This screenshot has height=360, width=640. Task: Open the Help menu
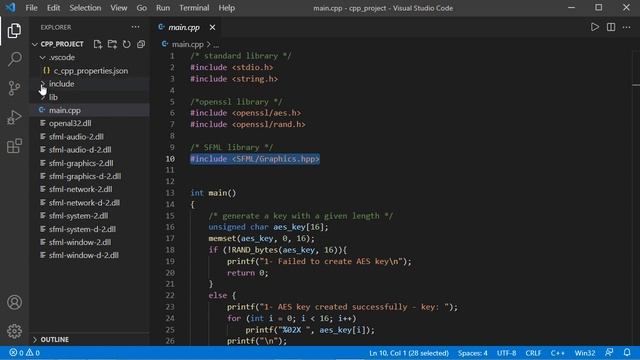pyautogui.click(x=227, y=8)
